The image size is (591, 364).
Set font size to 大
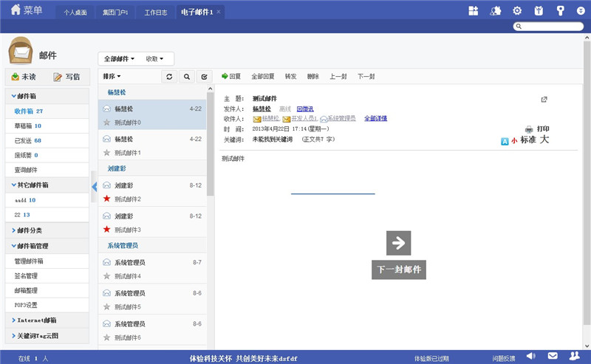point(544,140)
